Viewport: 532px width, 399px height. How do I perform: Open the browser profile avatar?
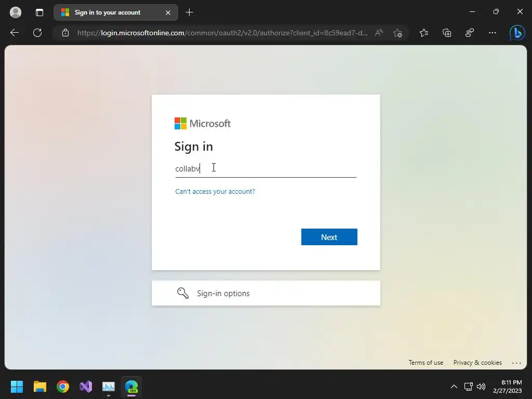pos(15,12)
